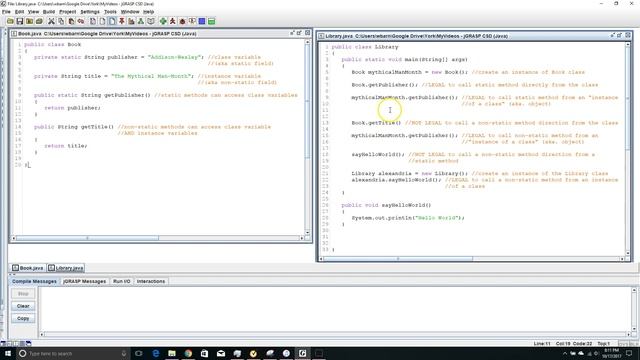Click the down arrow on the Book.java vertical scrollbar
The image size is (640, 360).
point(308,232)
